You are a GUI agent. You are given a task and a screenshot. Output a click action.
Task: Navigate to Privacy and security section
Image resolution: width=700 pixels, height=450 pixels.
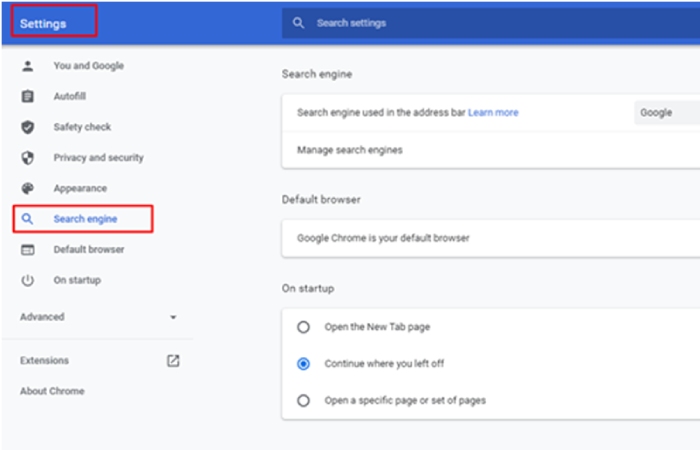pos(99,158)
